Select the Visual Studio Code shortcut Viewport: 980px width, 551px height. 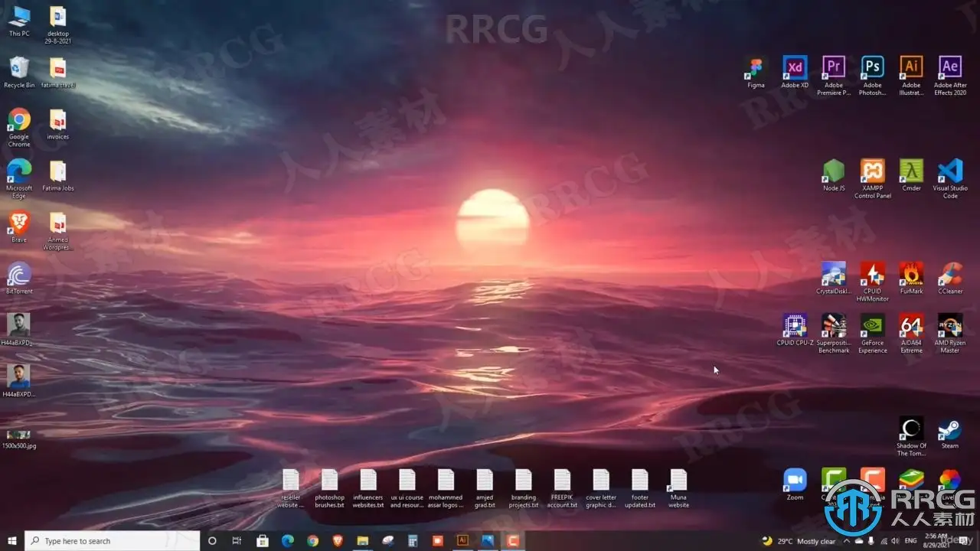(950, 179)
